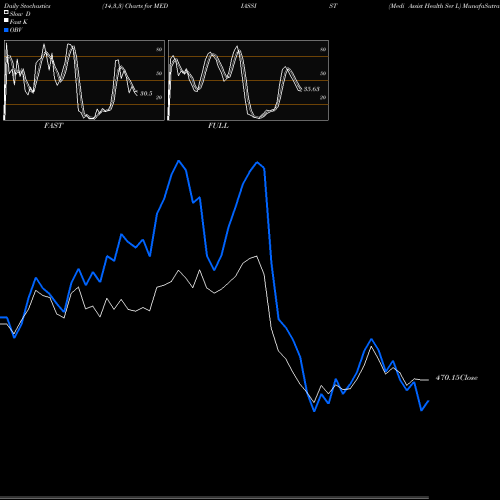Click the FAST chart label
This screenshot has width=500, height=500.
point(53,125)
